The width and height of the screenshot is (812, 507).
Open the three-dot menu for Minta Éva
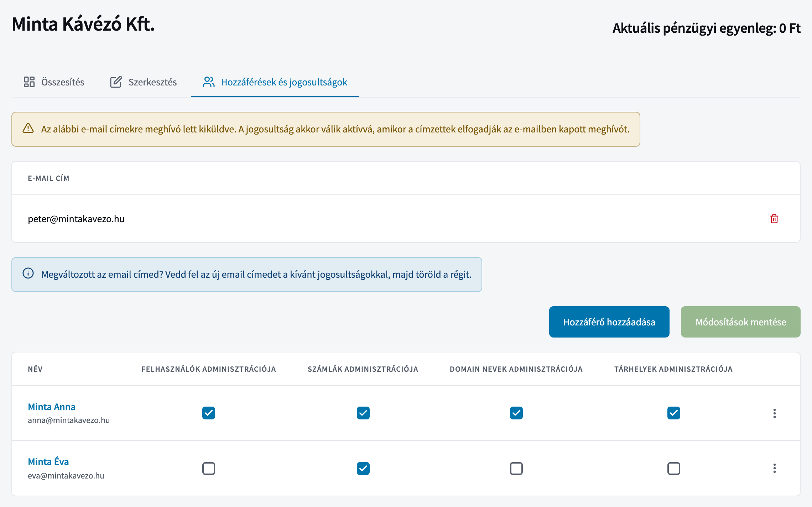coord(774,468)
